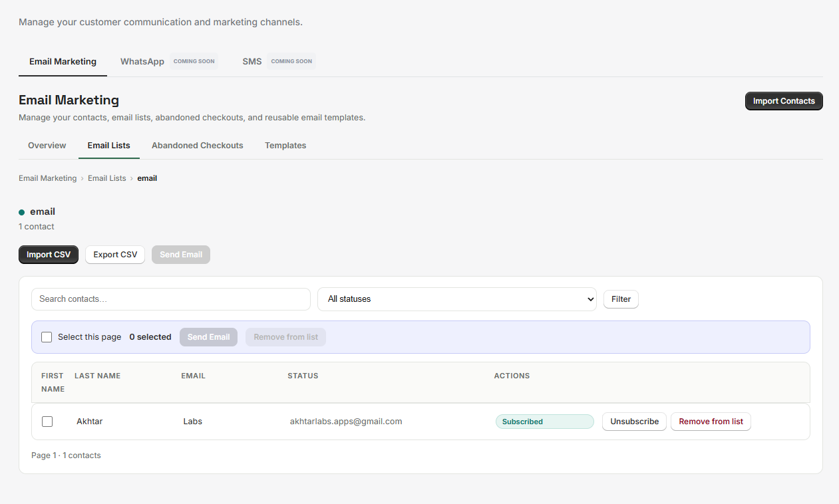Check the Select this page checkbox
The width and height of the screenshot is (839, 504).
tap(47, 337)
